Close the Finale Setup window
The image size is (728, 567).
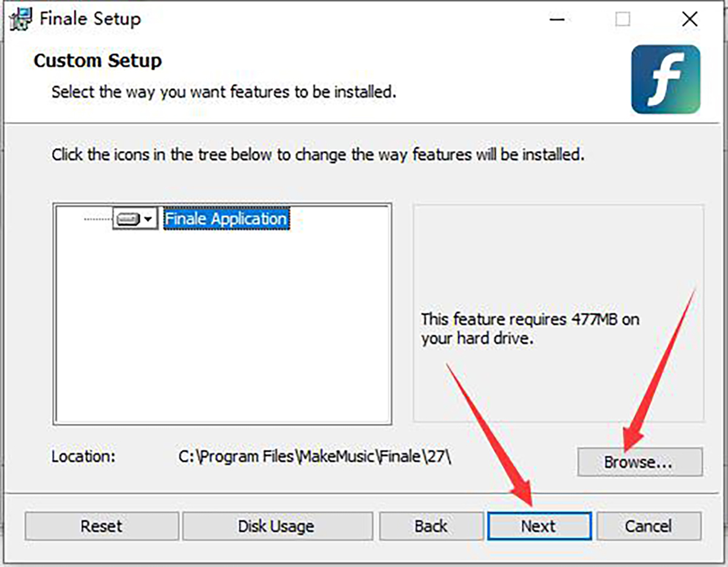(x=690, y=19)
